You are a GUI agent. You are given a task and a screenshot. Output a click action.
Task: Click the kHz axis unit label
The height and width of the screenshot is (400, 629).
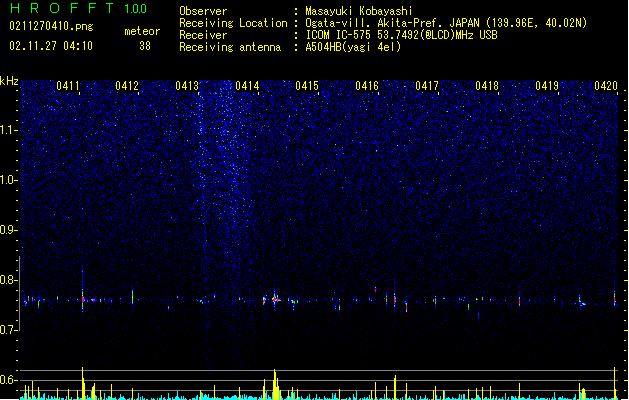click(x=9, y=81)
